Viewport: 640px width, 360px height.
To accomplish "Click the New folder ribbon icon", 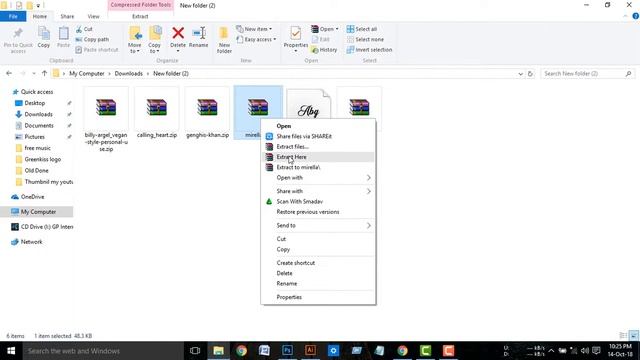I will [x=224, y=33].
